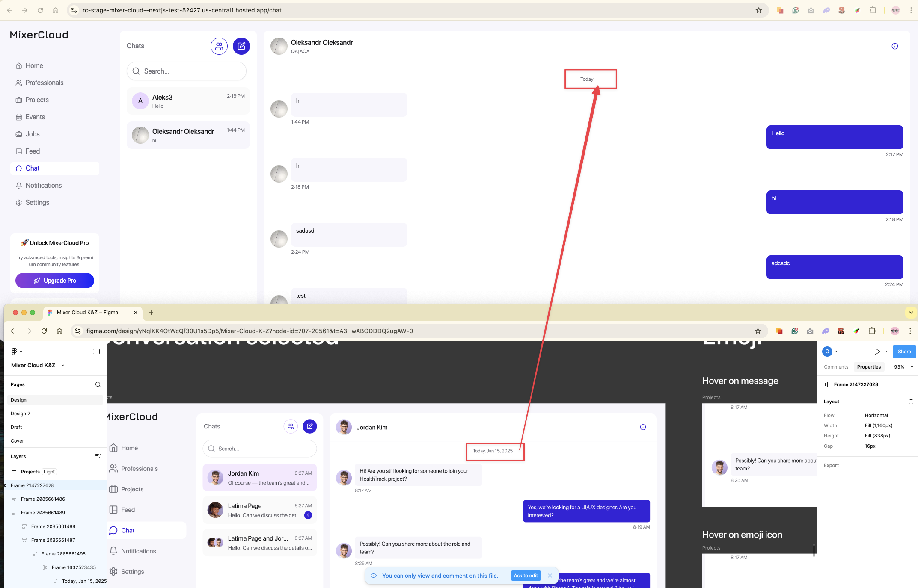The height and width of the screenshot is (588, 918).
Task: Open the Aleks3 conversation
Action: tap(188, 101)
